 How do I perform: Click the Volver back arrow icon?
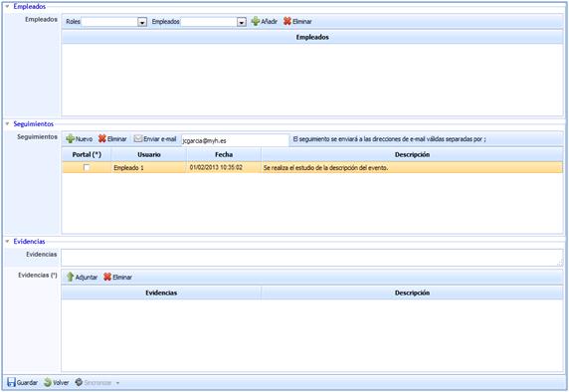[48, 382]
